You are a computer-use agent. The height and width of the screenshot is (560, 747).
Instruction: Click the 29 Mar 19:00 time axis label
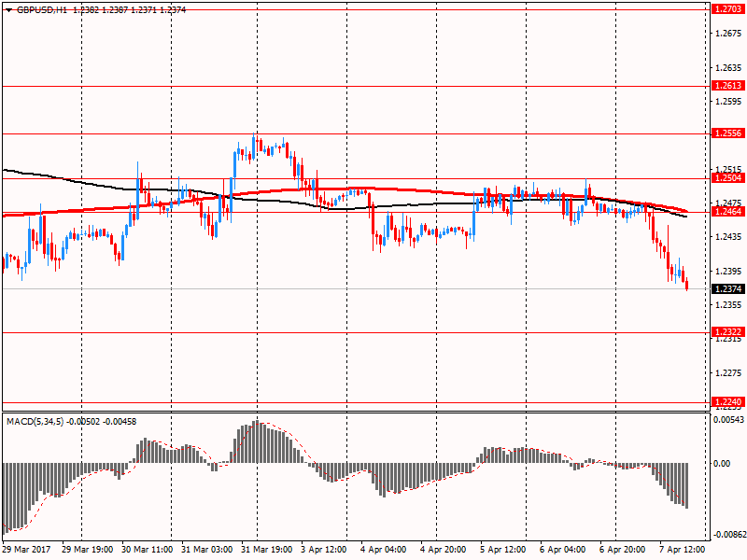(x=88, y=550)
